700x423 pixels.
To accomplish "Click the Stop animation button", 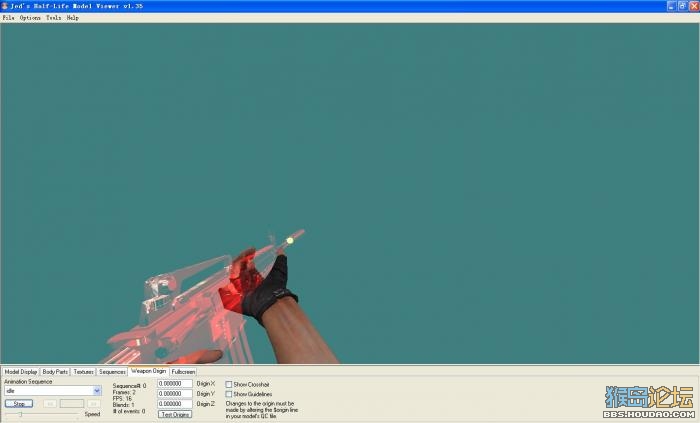I will [x=19, y=403].
